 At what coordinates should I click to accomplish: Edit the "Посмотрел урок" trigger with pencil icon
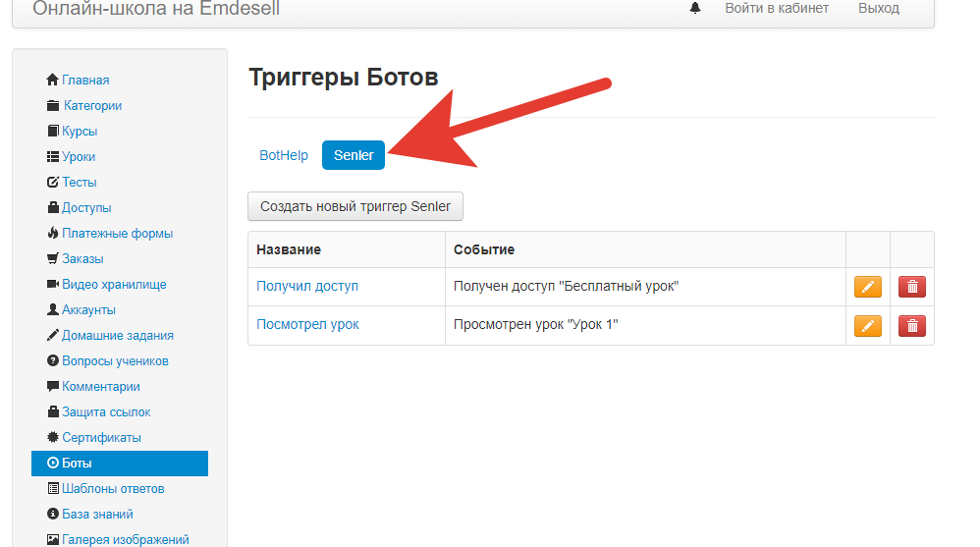point(867,326)
